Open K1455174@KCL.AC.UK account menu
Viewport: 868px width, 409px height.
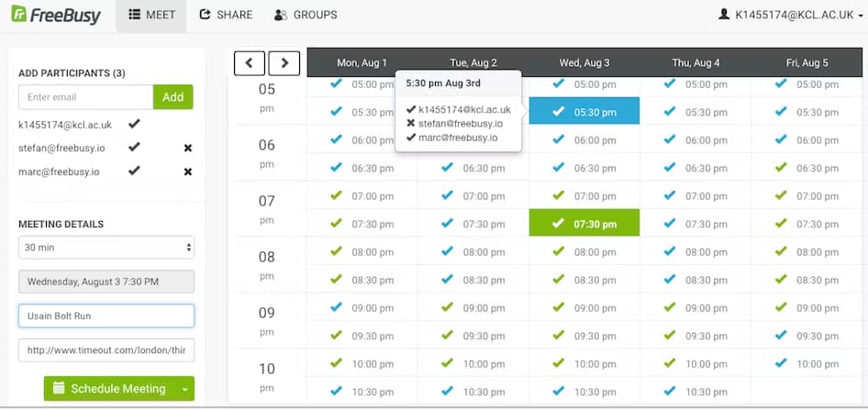pyautogui.click(x=787, y=15)
